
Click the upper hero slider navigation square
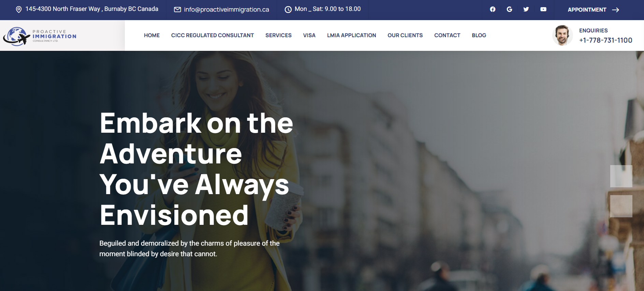point(621,176)
